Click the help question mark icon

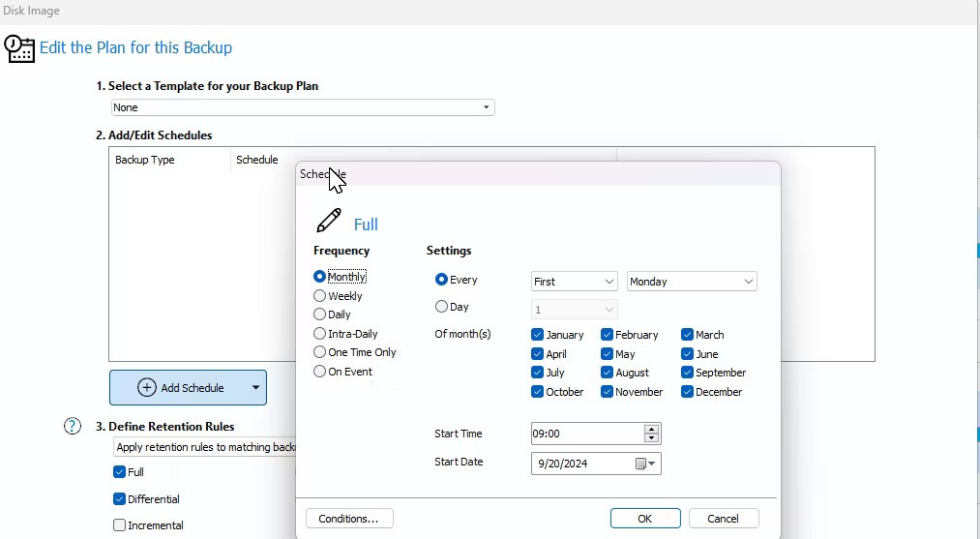(73, 426)
